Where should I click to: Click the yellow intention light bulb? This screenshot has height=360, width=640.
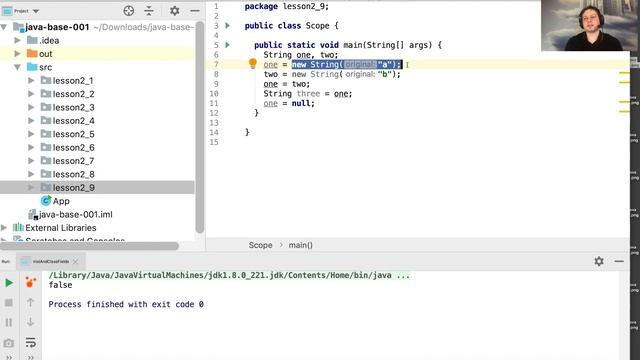point(253,63)
